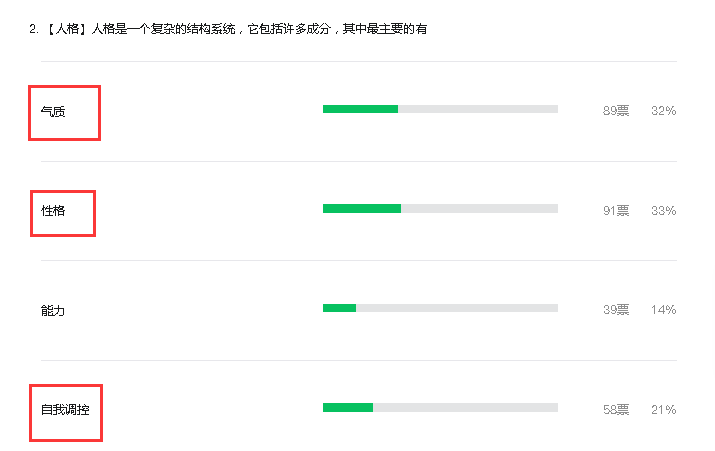Viewport: 715px width, 451px height.
Task: Click the green bar for 气质
Action: coord(360,109)
